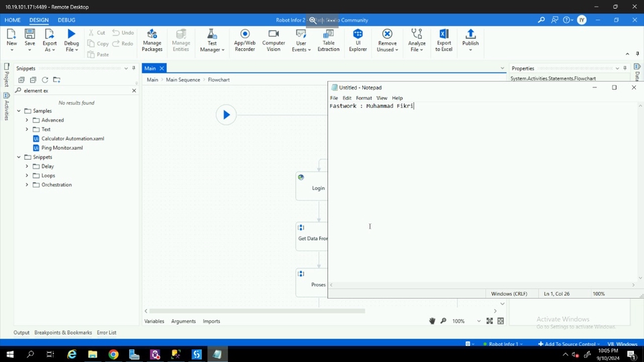Open Notepad Format menu
The image size is (644, 362).
(x=364, y=98)
